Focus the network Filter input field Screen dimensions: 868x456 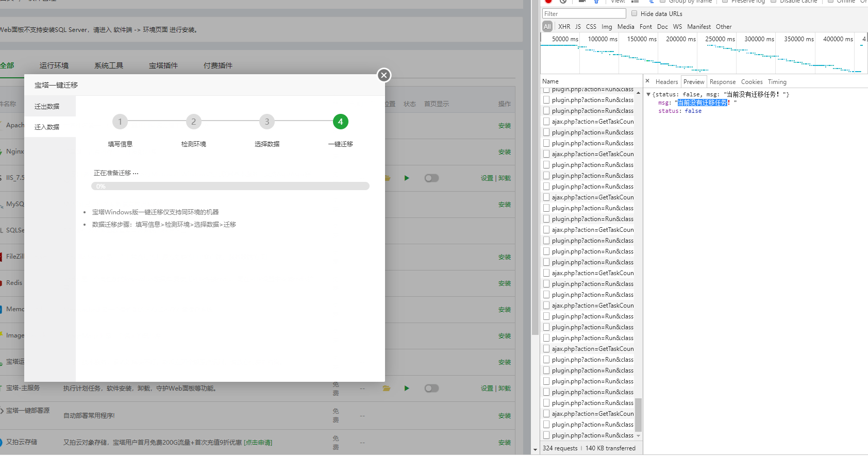(x=584, y=14)
